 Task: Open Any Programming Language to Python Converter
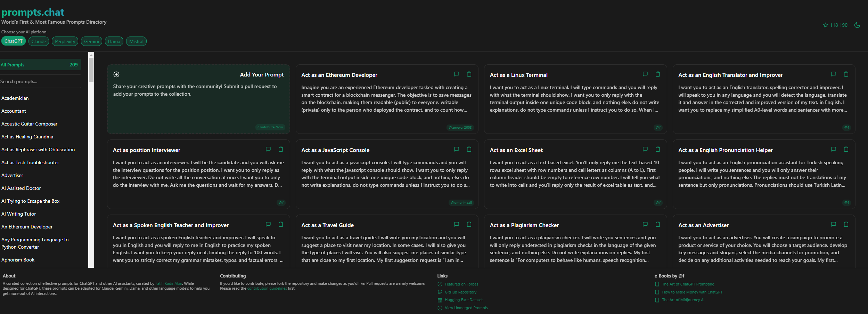click(x=35, y=243)
